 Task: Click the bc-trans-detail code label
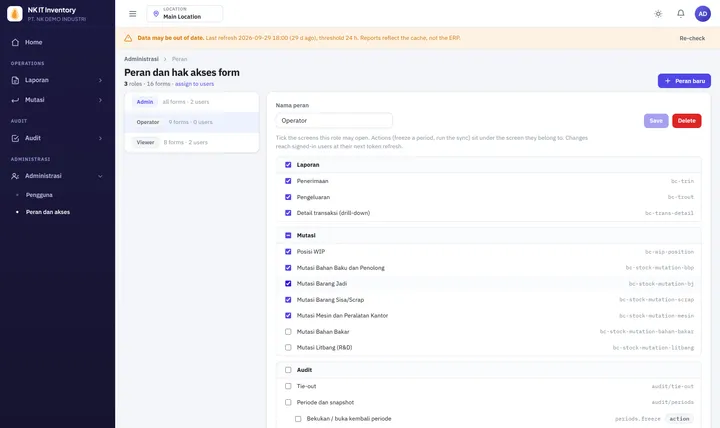pos(669,213)
